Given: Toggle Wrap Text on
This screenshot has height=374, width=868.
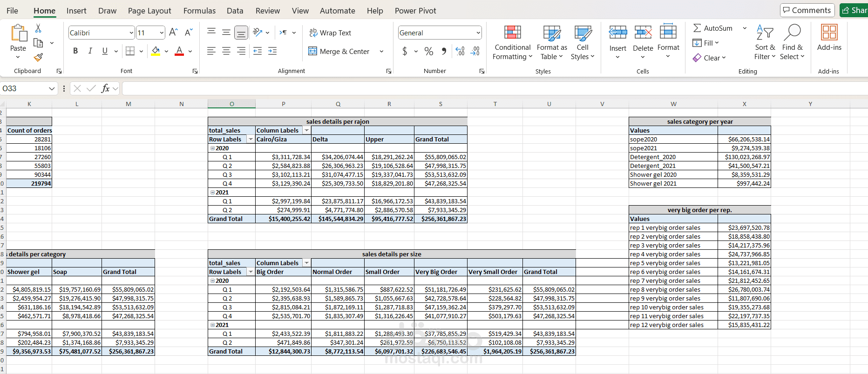Looking at the screenshot, I should click(x=330, y=33).
